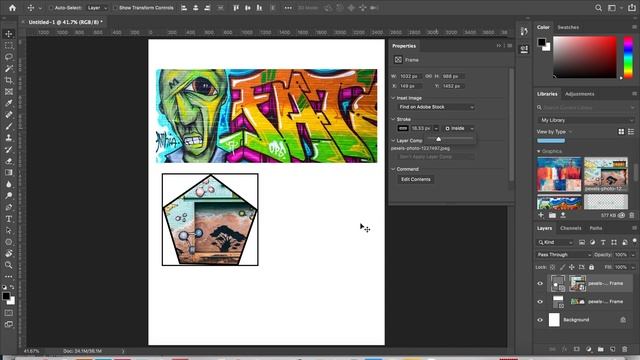Viewport: 640px width, 360px height.
Task: Open the Find on Adobe Stock dropdown
Action: tap(436, 107)
